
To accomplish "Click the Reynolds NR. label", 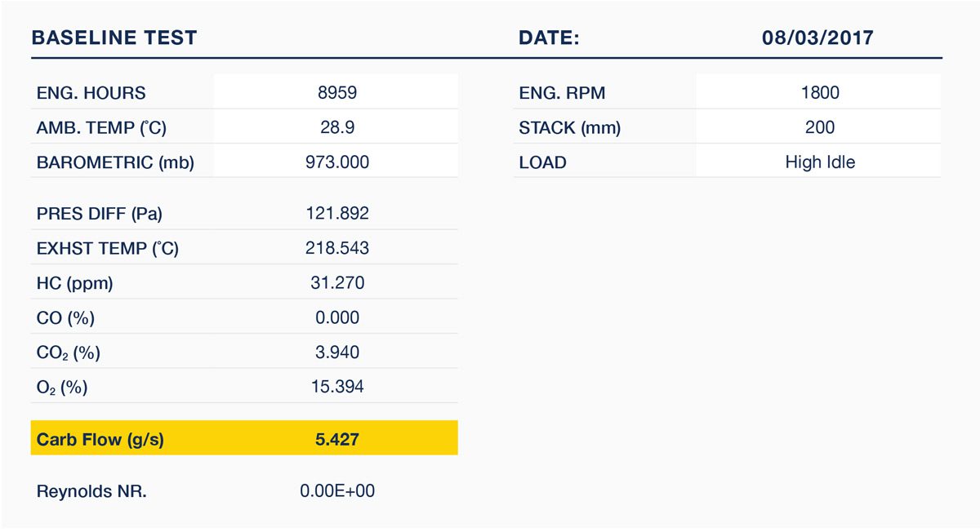I will coord(91,492).
